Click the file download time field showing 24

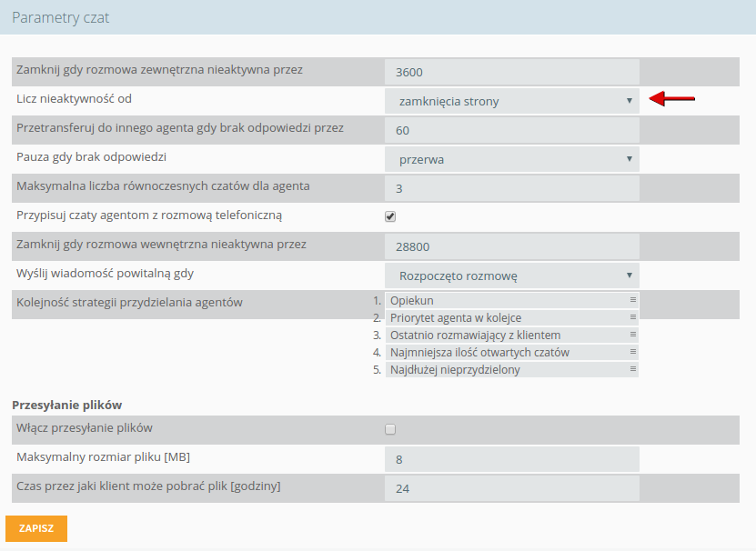511,488
